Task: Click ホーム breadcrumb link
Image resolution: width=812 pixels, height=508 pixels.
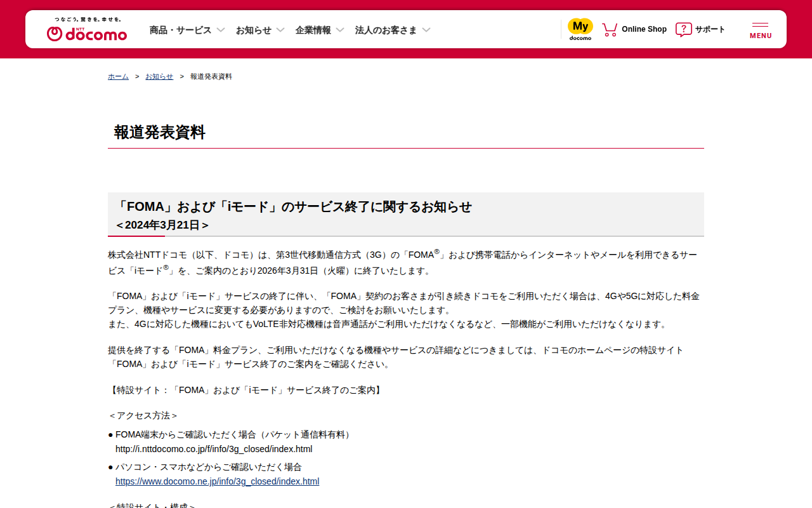Action: (x=118, y=76)
